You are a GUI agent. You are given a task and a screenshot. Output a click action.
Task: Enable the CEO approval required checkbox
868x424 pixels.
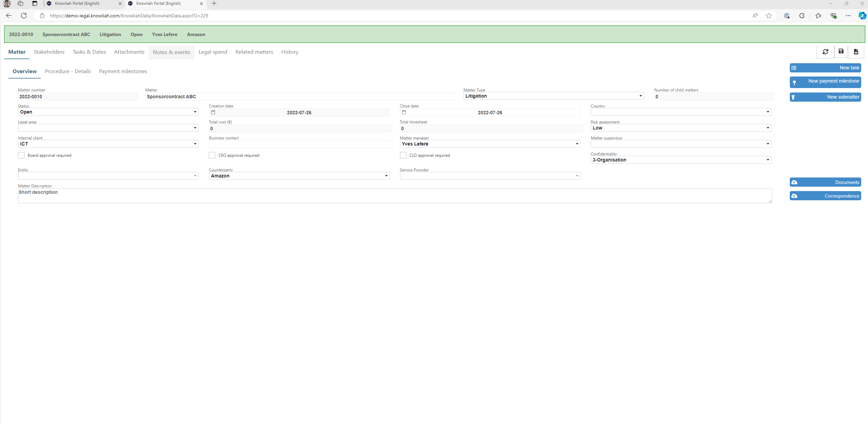click(212, 155)
